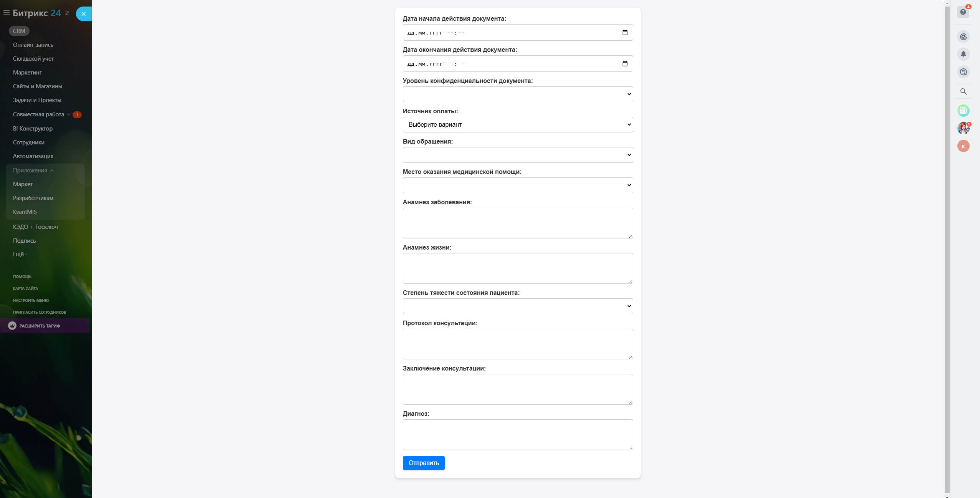Viewport: 980px width, 498px height.
Task: Click the page vertical scrollbar
Action: [947, 246]
